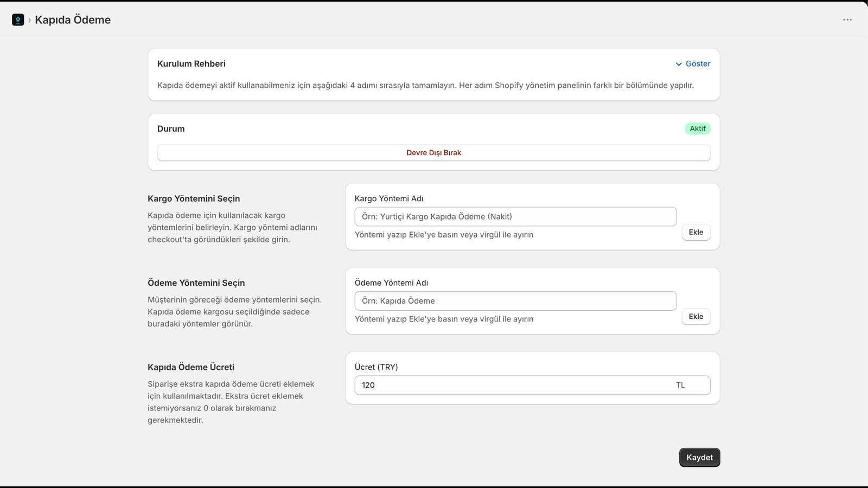Click the Devre Dışı Bırak button
868x488 pixels.
click(434, 153)
